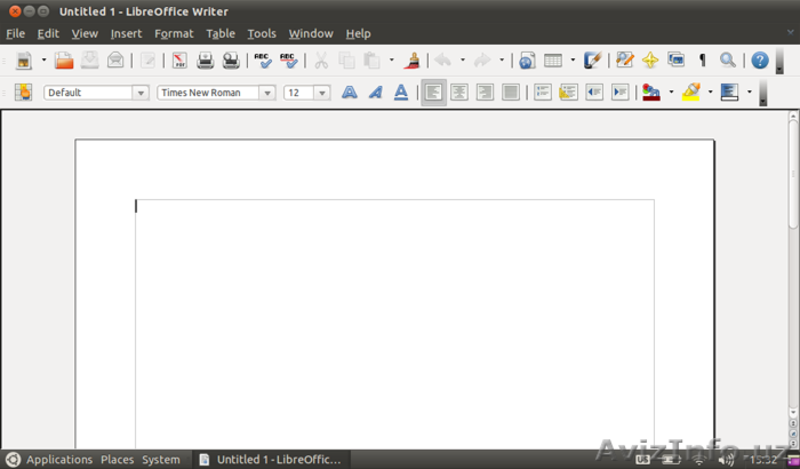Screen dimensions: 800x469
Task: Expand the Times New Roman font dropdown
Action: pyautogui.click(x=267, y=93)
